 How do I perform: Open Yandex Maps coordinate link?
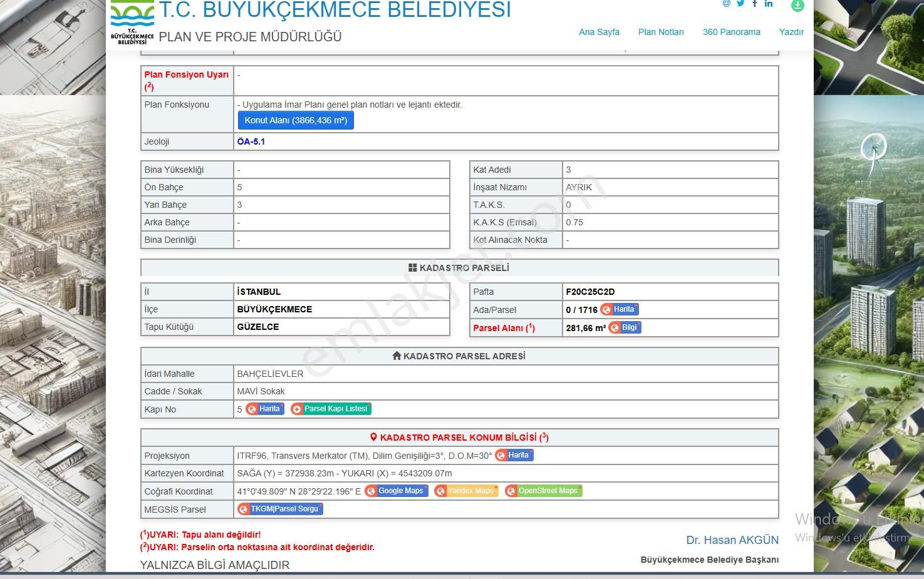[467, 491]
